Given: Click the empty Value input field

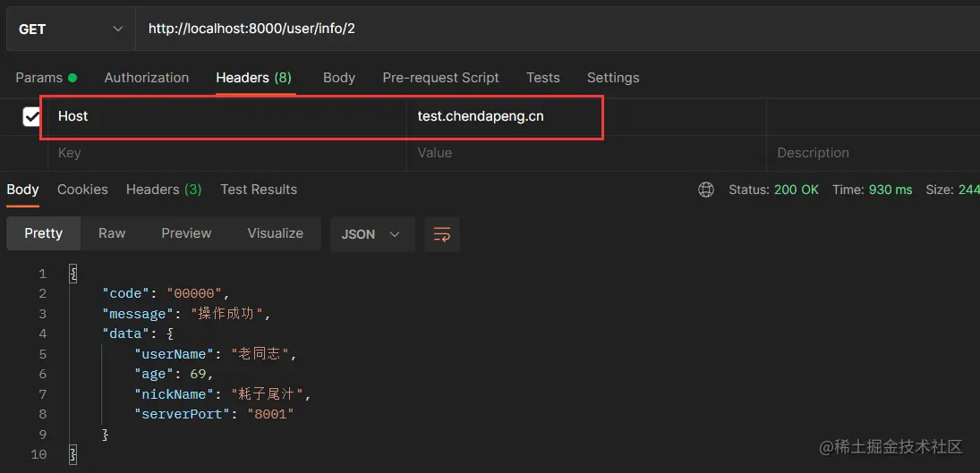Looking at the screenshot, I should (582, 153).
